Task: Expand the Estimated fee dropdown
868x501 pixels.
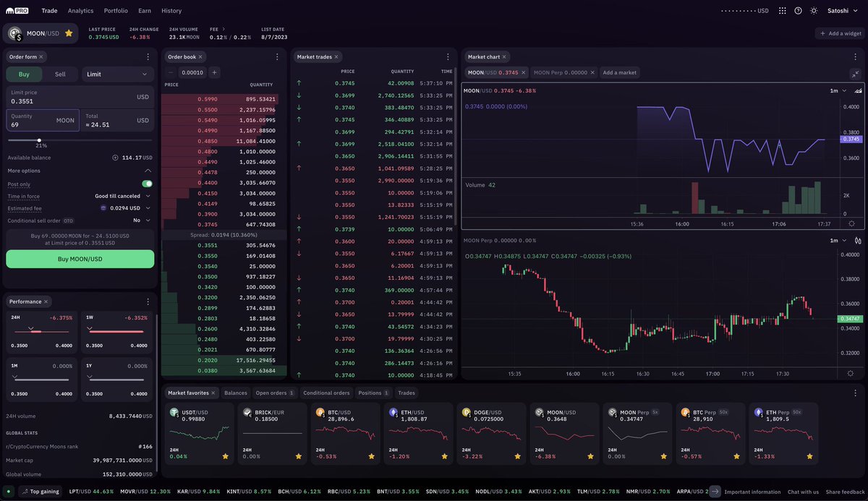Action: coord(126,208)
